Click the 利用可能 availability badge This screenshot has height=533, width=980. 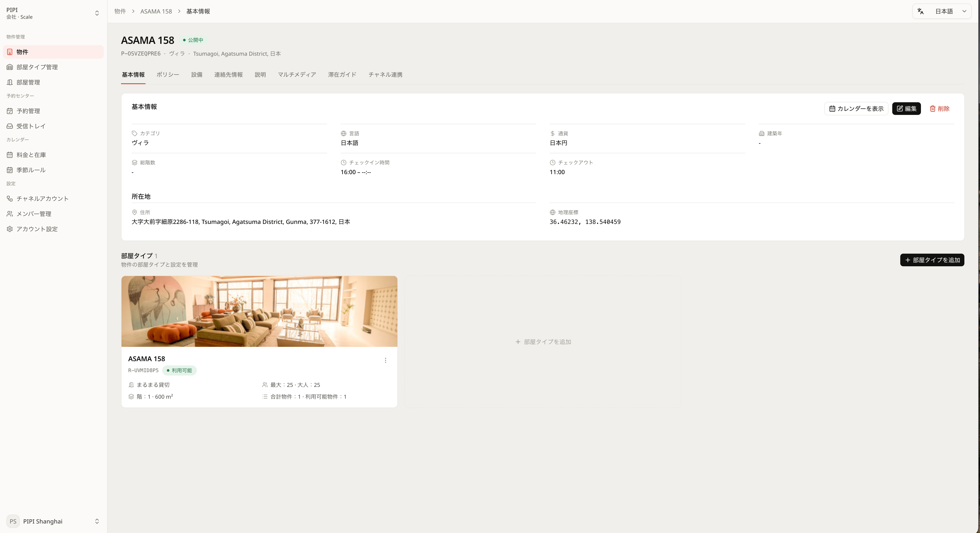(179, 370)
